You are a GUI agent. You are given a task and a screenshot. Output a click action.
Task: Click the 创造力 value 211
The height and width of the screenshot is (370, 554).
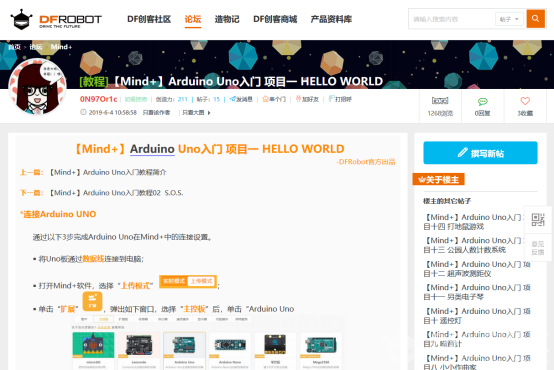(x=183, y=100)
